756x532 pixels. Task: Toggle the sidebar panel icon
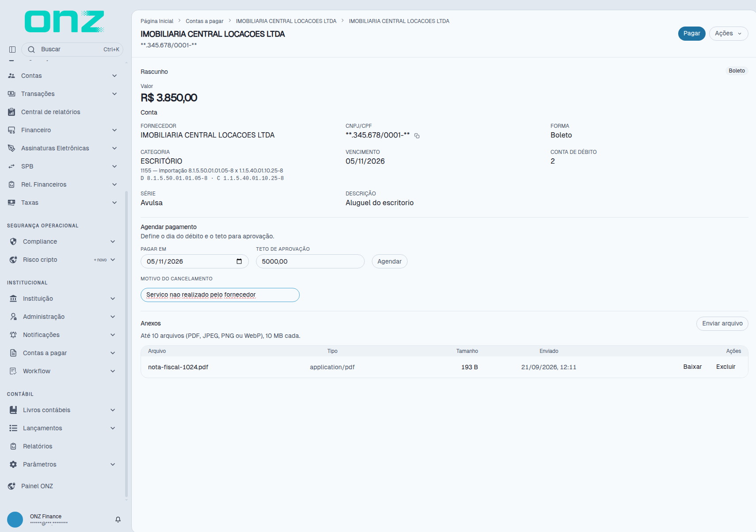click(12, 50)
